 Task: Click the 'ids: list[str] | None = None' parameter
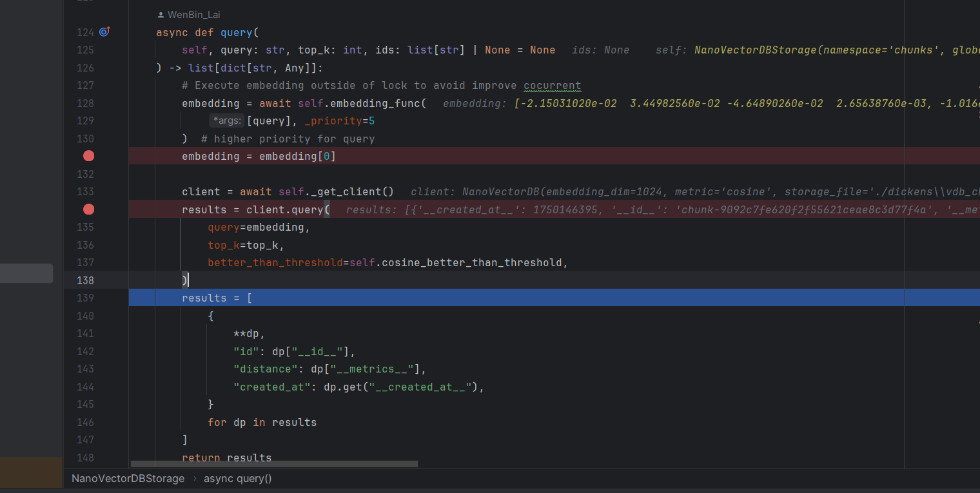tap(465, 50)
